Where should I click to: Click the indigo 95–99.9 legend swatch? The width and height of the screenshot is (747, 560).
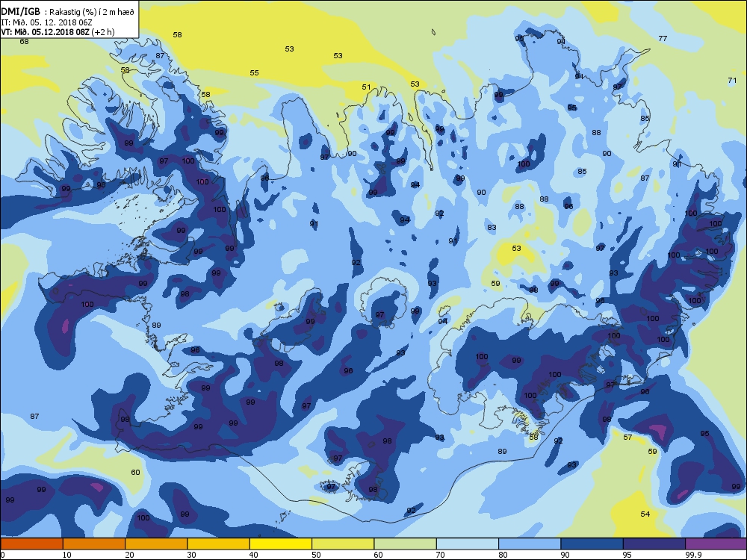(654, 544)
